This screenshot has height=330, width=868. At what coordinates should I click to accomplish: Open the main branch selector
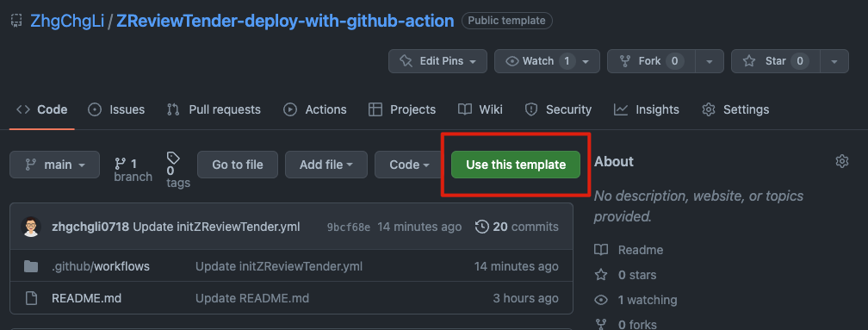point(55,165)
